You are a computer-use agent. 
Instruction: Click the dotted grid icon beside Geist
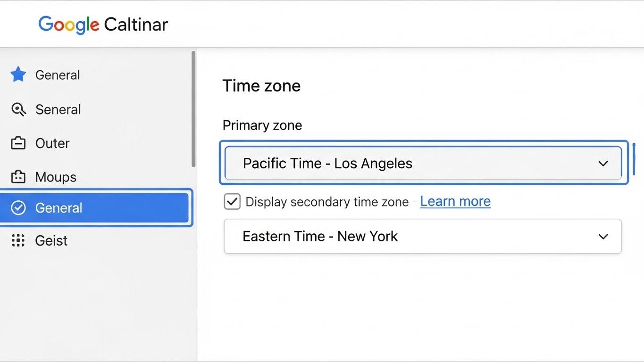tap(18, 240)
